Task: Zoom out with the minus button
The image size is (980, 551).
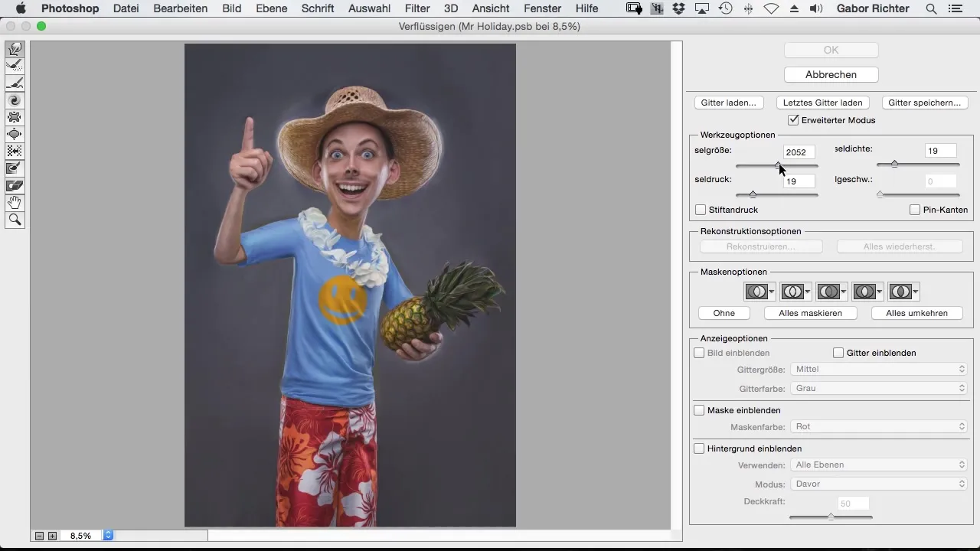Action: [39, 536]
